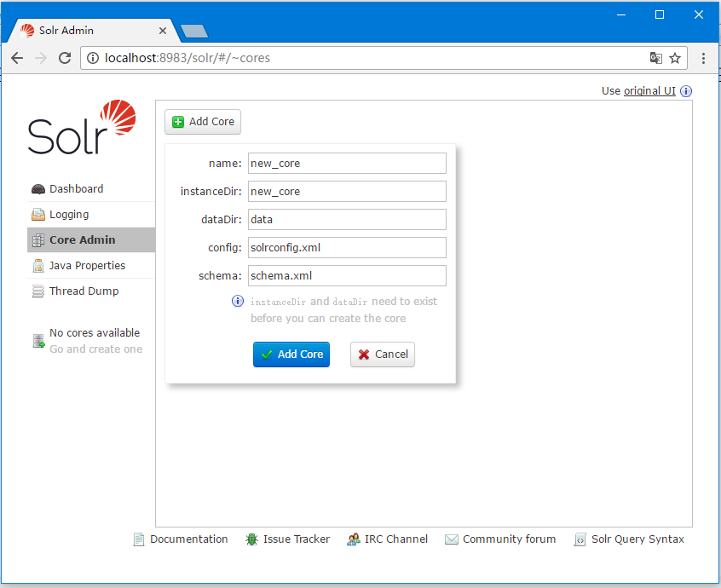The image size is (721, 588).
Task: Open the Chrome three-dot menu
Action: (x=703, y=58)
